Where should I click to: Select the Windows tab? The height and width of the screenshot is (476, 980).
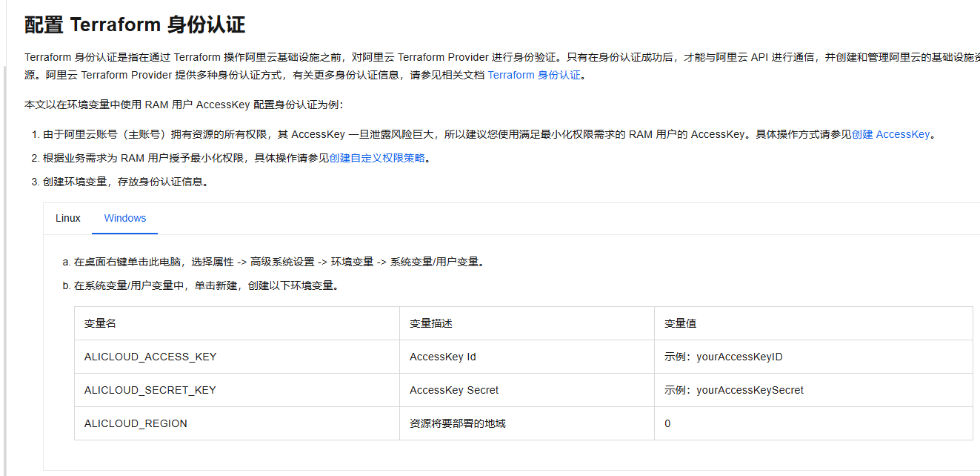[125, 218]
